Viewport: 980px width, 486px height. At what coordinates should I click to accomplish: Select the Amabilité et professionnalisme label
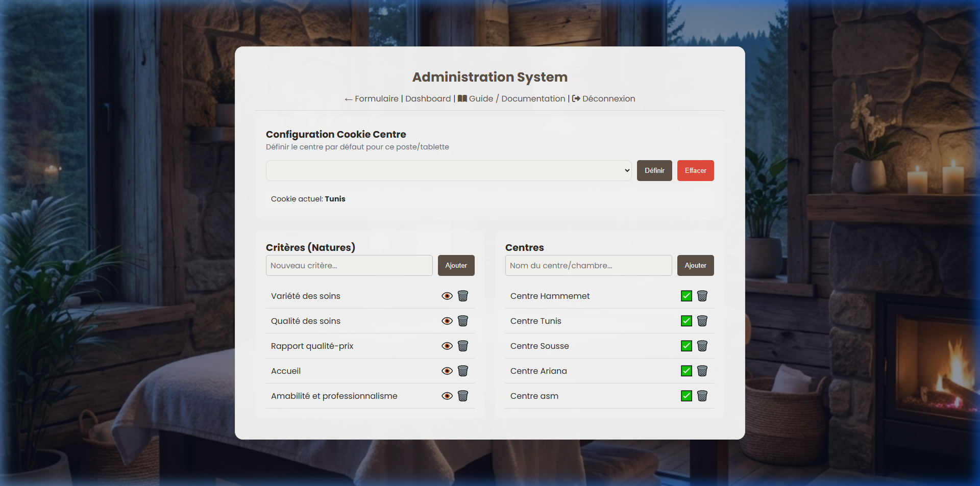click(x=334, y=396)
